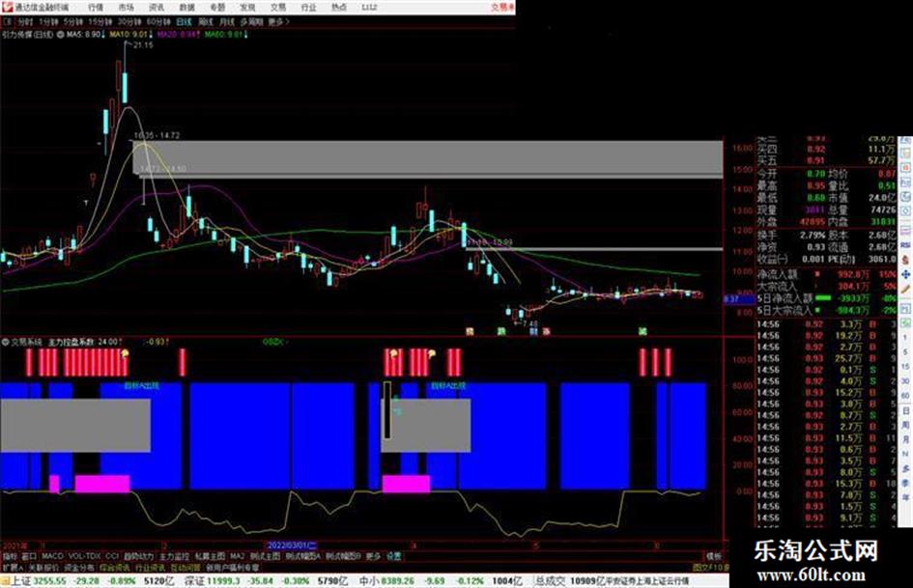Open the 行情 menu
The height and width of the screenshot is (588, 913).
tap(96, 8)
